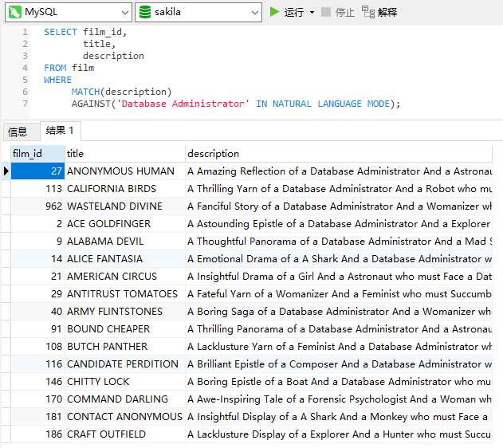Click the Stop (停止) button
503x448 pixels.
338,12
